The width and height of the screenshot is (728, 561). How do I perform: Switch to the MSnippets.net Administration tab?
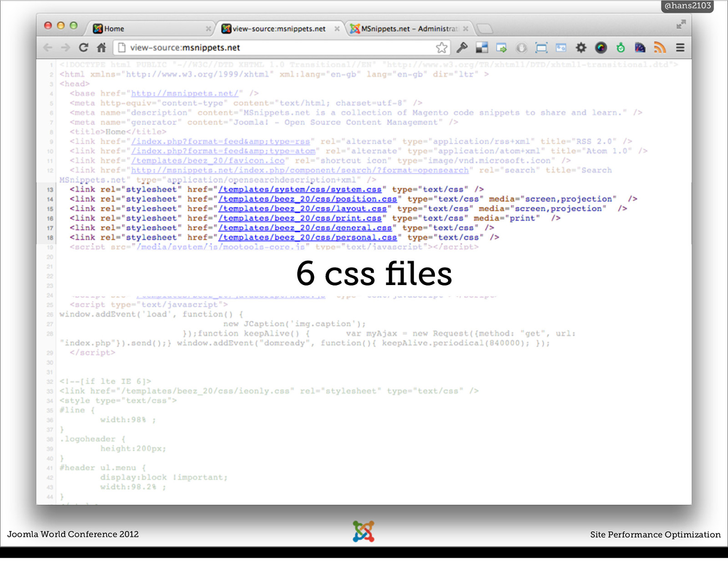[x=409, y=29]
